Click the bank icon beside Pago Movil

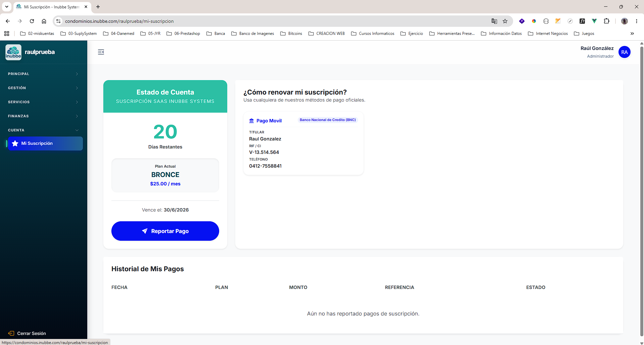tap(251, 121)
